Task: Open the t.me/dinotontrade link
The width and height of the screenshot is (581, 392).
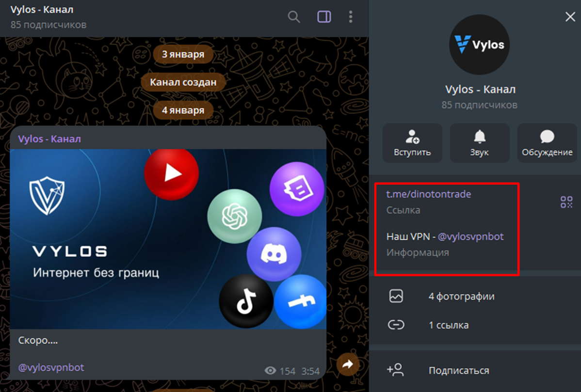Action: [x=429, y=194]
